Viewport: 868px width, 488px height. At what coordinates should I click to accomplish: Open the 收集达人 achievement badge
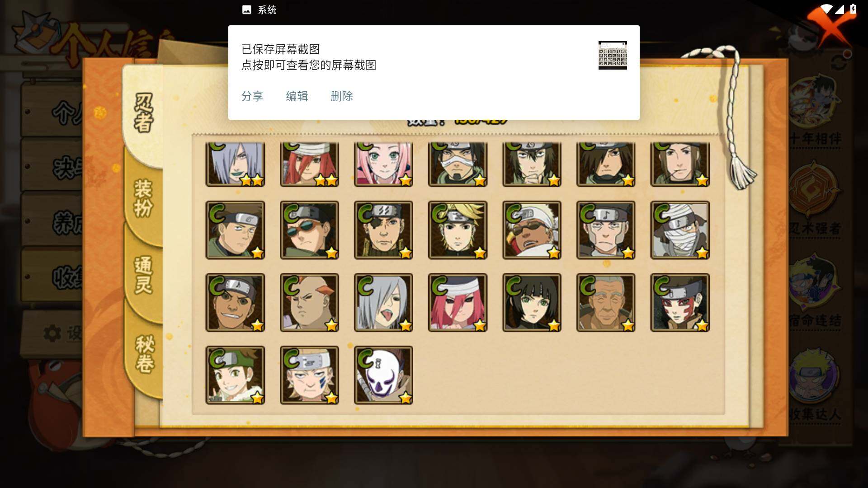pyautogui.click(x=816, y=384)
